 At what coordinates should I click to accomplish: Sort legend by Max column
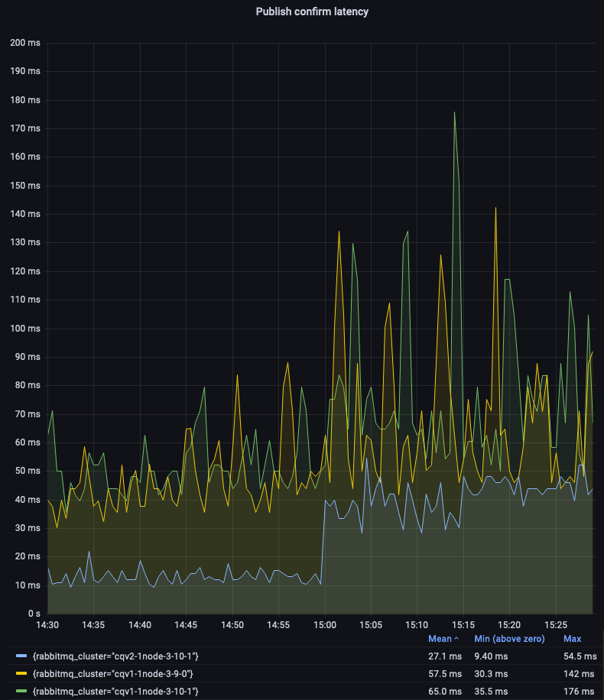[572, 638]
